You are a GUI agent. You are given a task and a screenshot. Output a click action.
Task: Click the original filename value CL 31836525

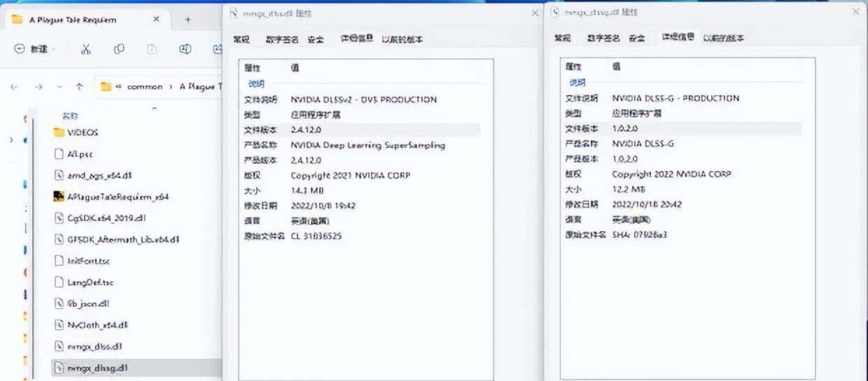(316, 236)
